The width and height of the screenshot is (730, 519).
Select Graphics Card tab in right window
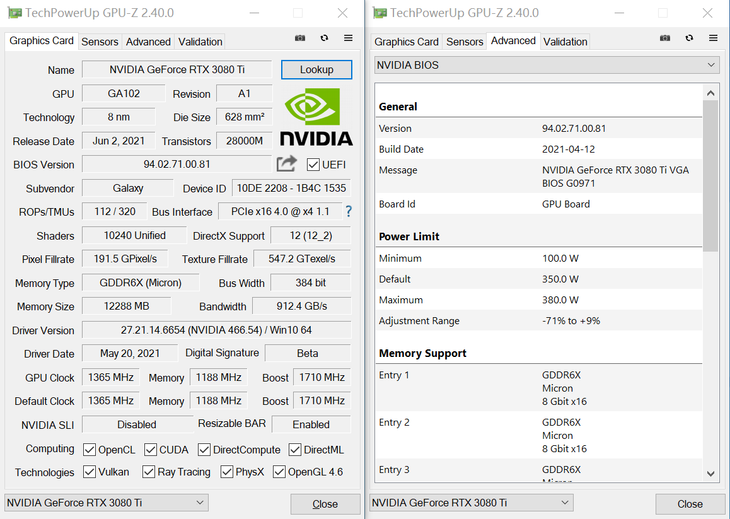[406, 42]
